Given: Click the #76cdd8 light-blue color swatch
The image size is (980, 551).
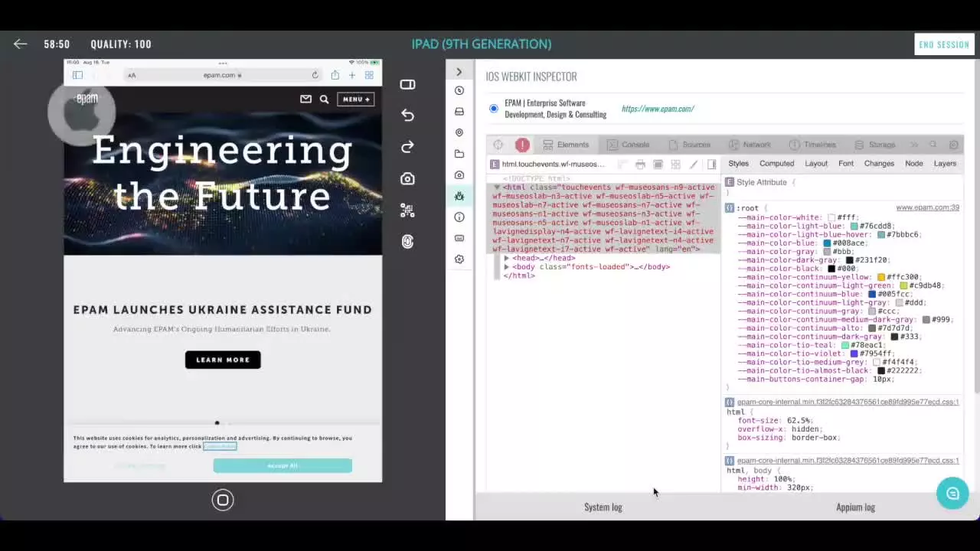Looking at the screenshot, I should tap(854, 227).
